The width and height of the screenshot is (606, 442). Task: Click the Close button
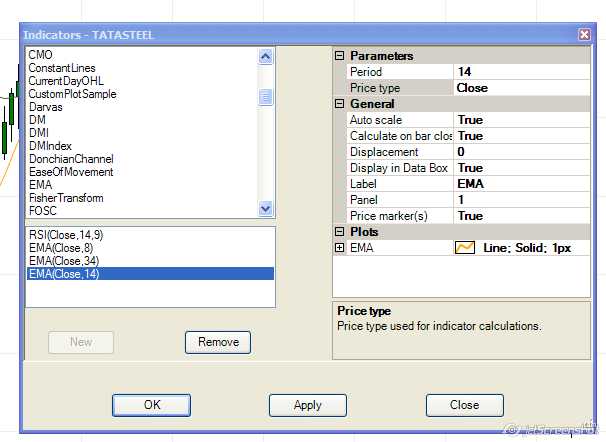[x=465, y=405]
